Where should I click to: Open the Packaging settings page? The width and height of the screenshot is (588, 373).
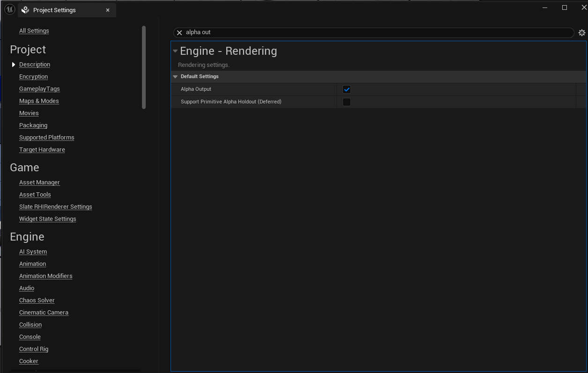pos(33,125)
